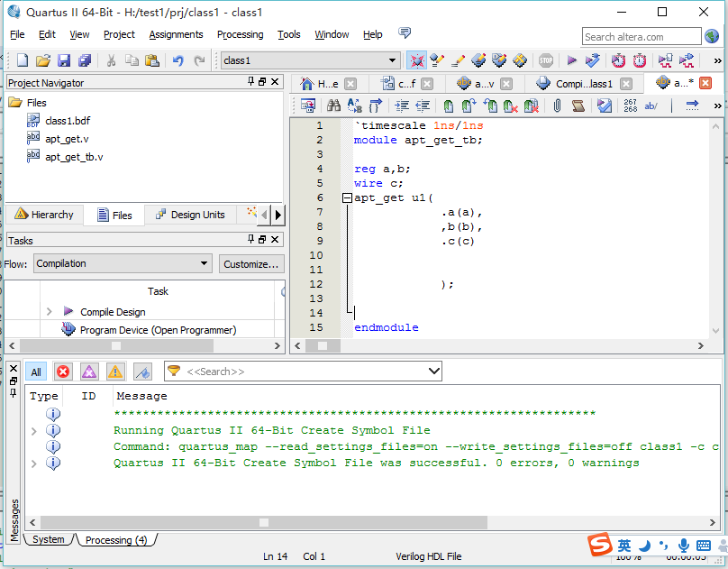
Task: Open a file with the folder icon
Action: 43,60
